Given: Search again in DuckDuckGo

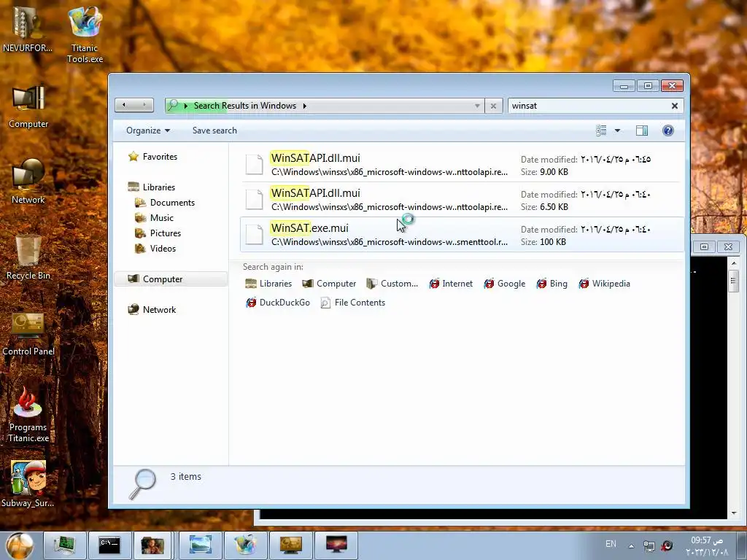Looking at the screenshot, I should pyautogui.click(x=278, y=303).
